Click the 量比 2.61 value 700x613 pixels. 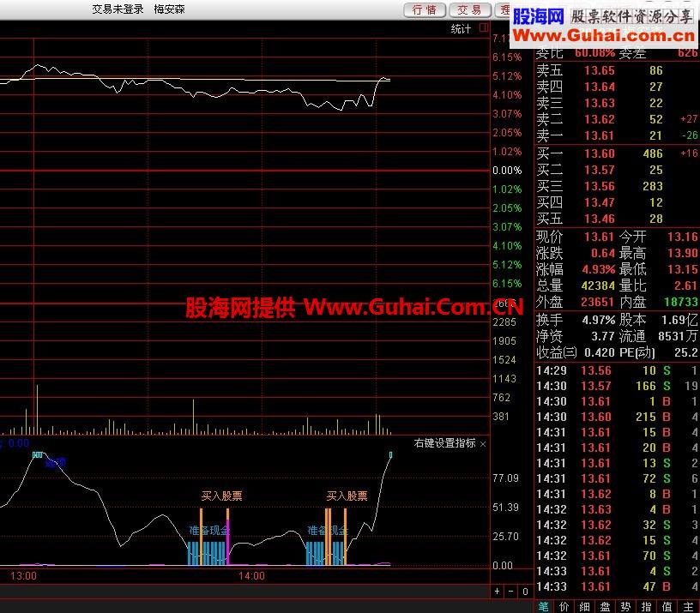(x=686, y=285)
